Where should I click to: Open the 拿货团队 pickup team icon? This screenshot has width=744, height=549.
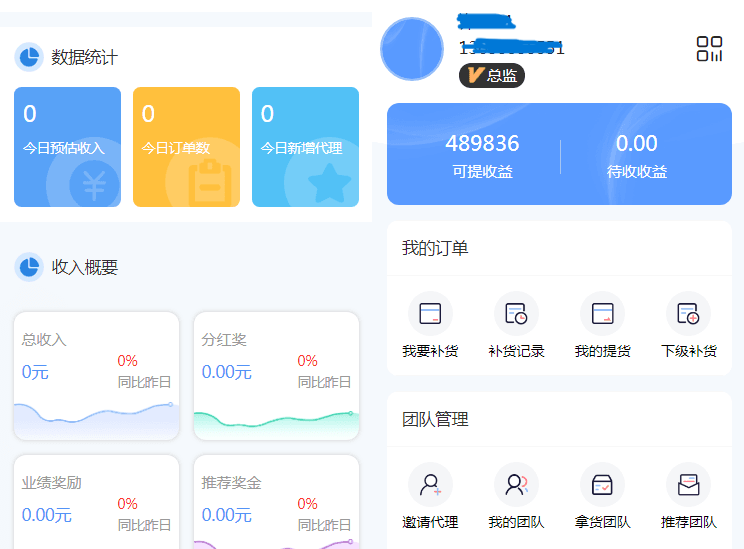coord(602,485)
